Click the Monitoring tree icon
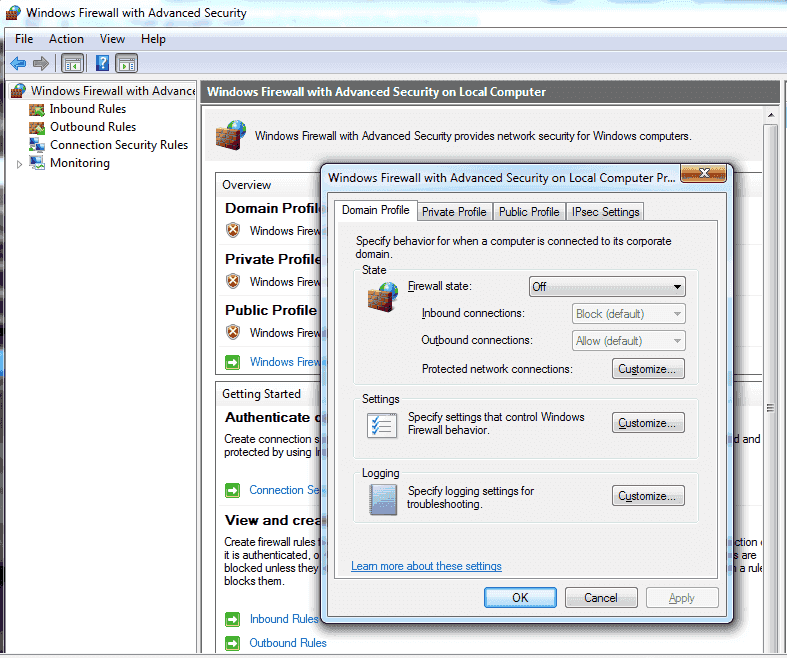The image size is (787, 658). click(x=37, y=163)
